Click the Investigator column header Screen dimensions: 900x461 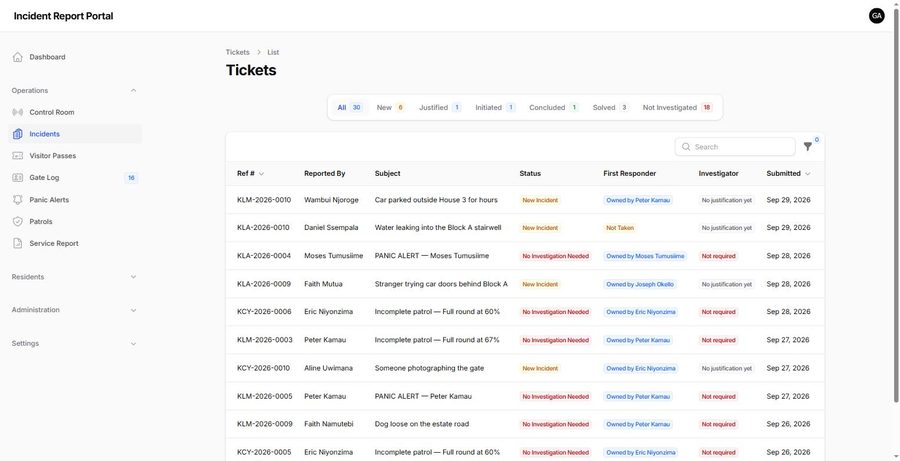(x=718, y=173)
